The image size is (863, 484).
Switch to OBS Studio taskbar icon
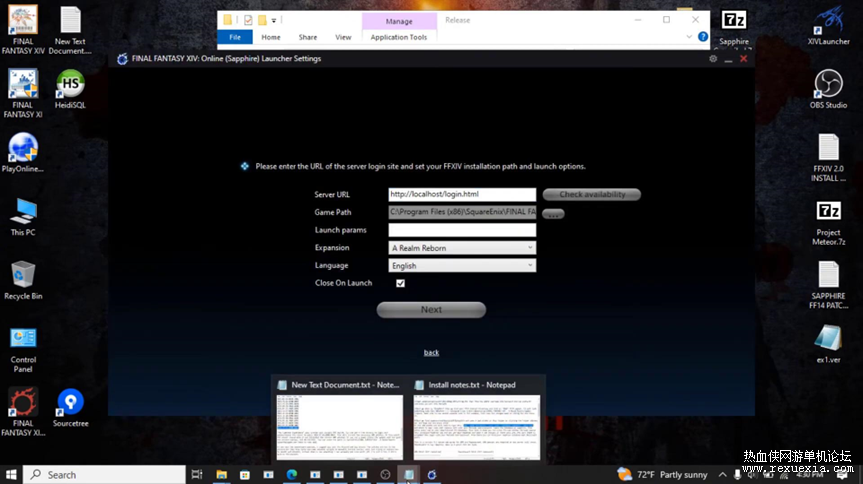385,474
